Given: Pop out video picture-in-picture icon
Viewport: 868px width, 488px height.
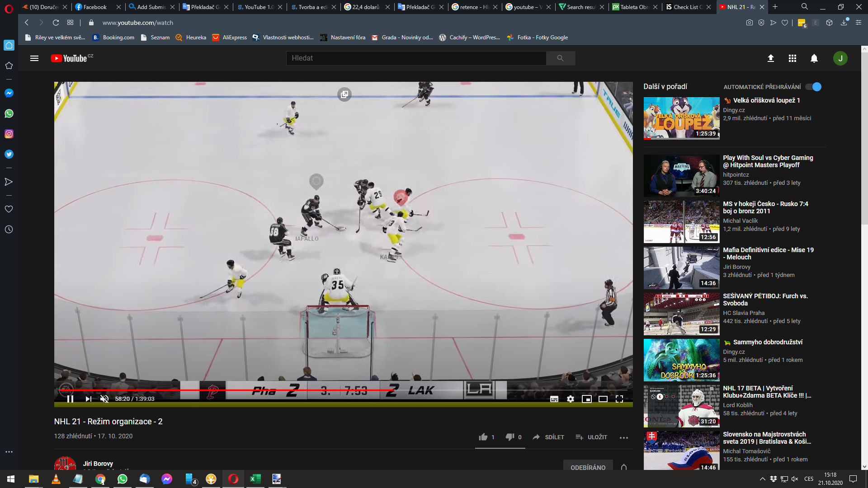Looking at the screenshot, I should click(344, 94).
